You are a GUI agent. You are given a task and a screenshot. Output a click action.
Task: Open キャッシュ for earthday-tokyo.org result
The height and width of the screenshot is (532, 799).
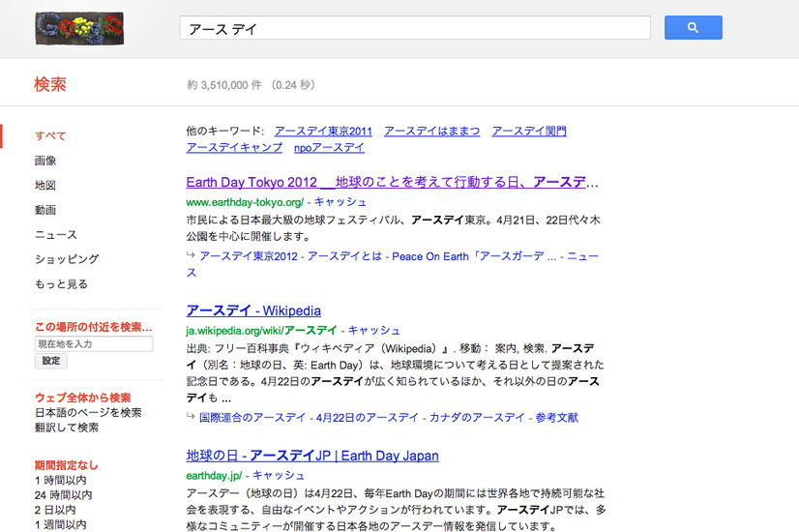[x=340, y=202]
